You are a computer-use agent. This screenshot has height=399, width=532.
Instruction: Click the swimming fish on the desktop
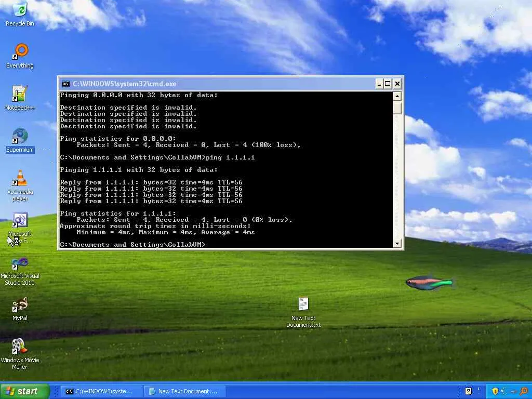pos(429,283)
